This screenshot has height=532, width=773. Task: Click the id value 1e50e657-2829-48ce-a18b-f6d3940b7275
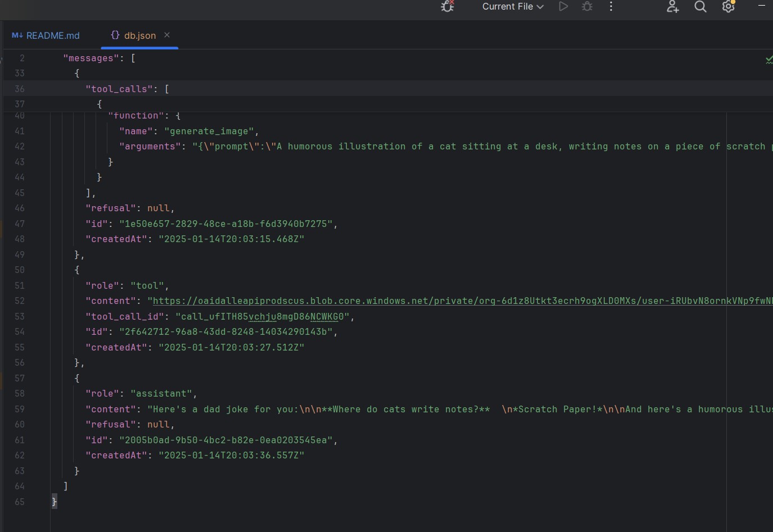click(226, 224)
